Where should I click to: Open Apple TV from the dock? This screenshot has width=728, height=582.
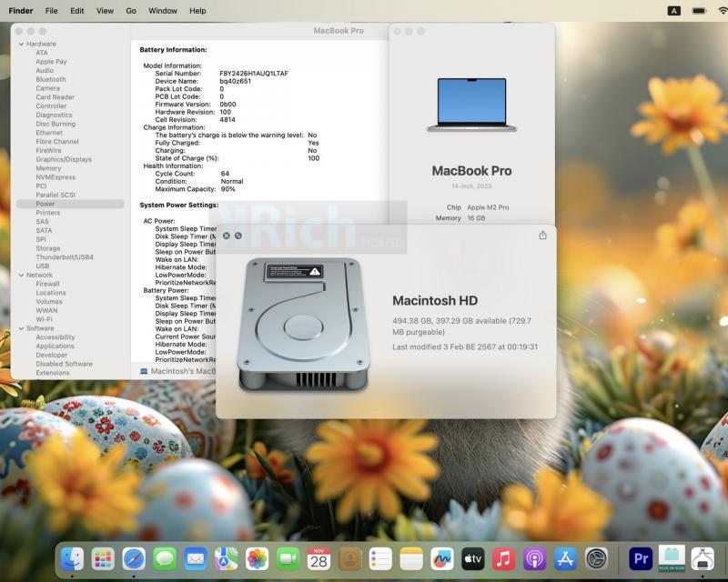(x=472, y=558)
